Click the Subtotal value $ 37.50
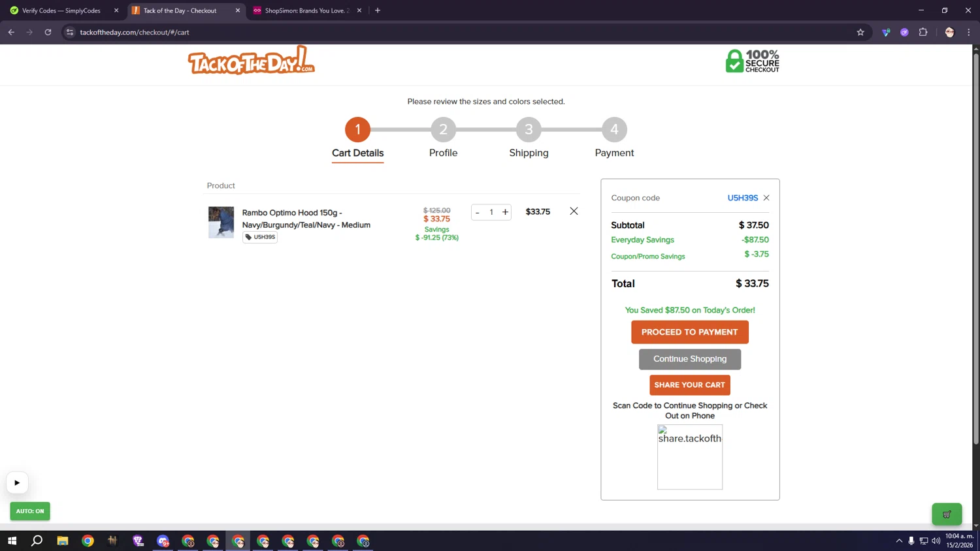 coord(753,225)
